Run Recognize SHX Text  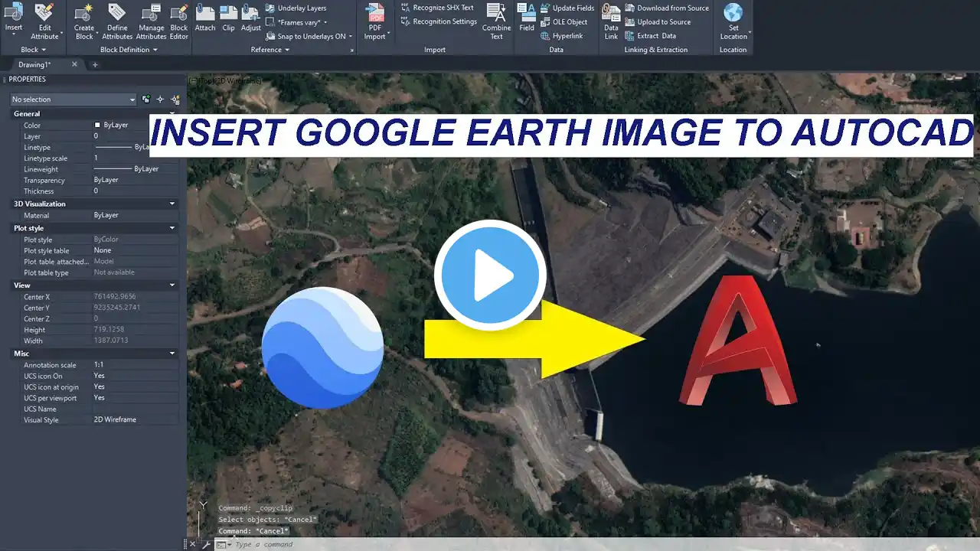(x=437, y=8)
